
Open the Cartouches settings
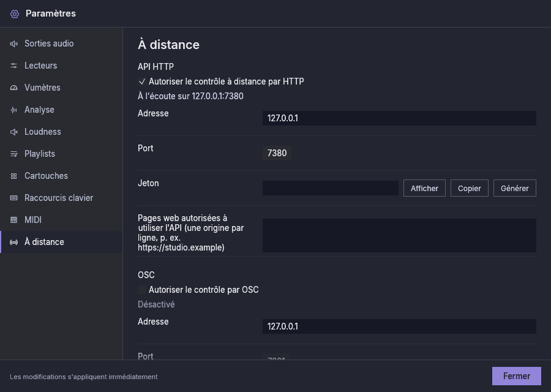[x=61, y=176]
